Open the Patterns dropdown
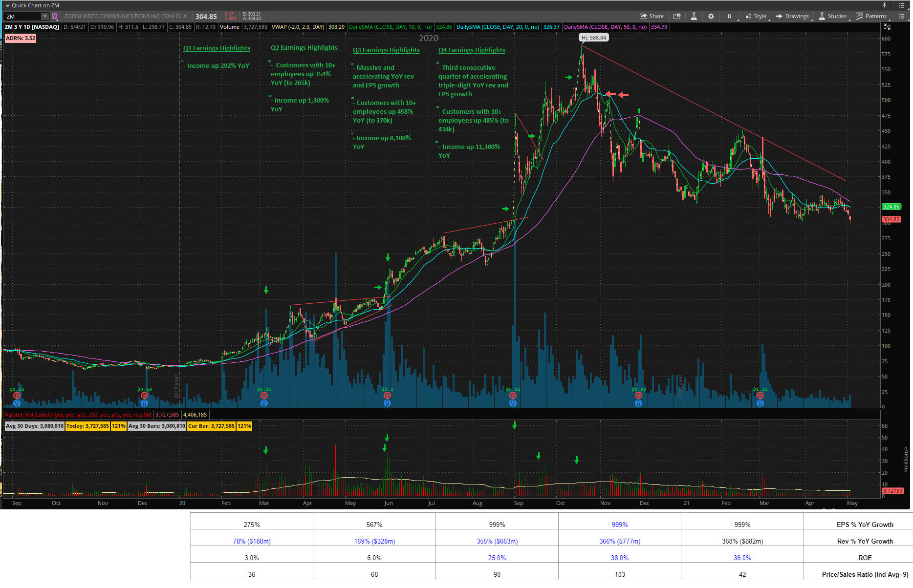 [x=871, y=16]
